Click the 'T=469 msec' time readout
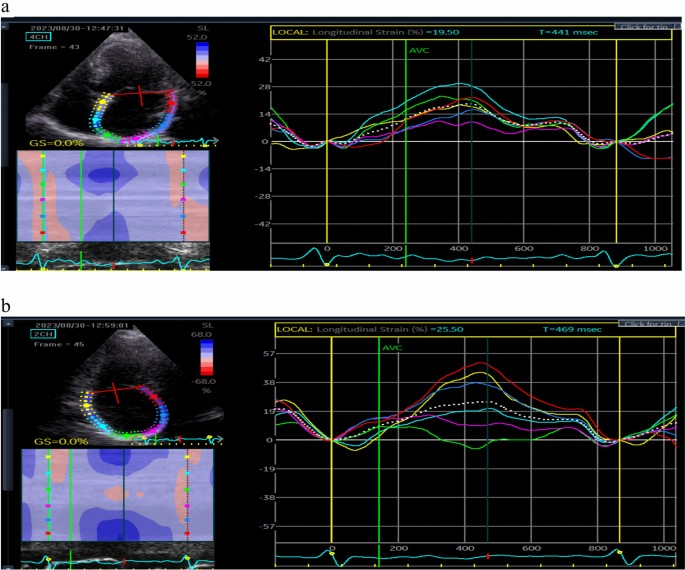The width and height of the screenshot is (685, 570). [x=572, y=329]
